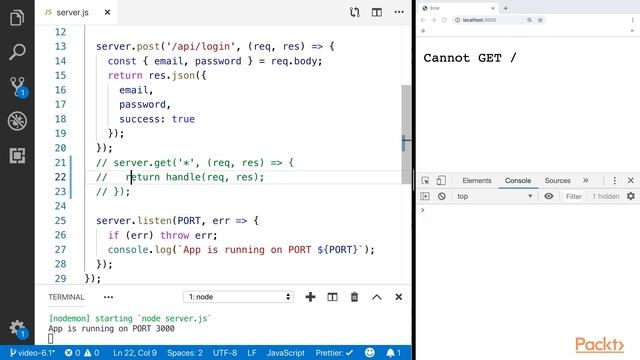Click the Prettier status item

pyautogui.click(x=334, y=353)
